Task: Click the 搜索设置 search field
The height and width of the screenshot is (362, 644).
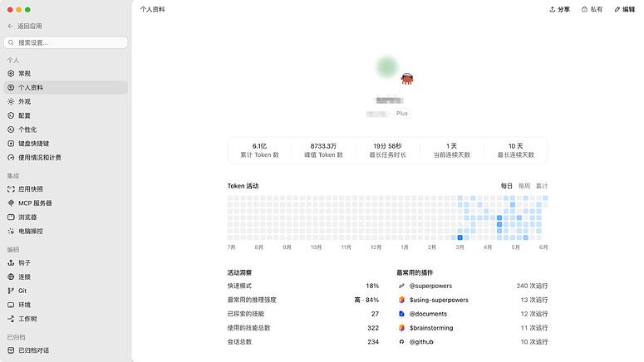Action: click(x=66, y=42)
